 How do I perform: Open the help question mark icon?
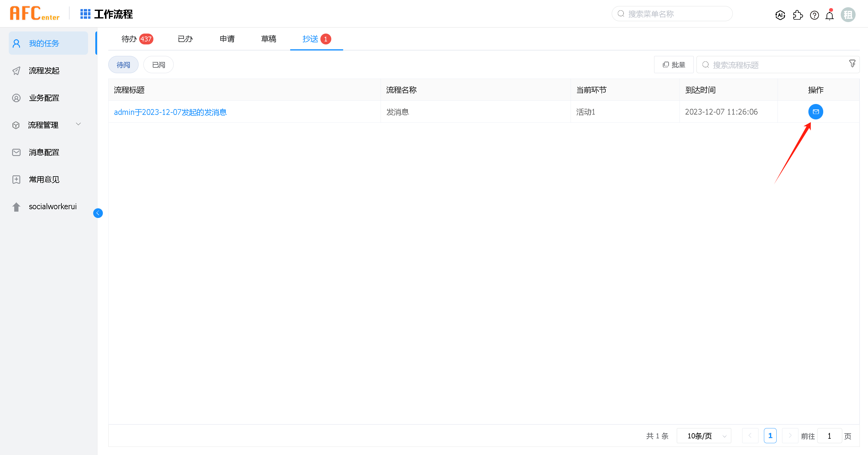(x=814, y=15)
